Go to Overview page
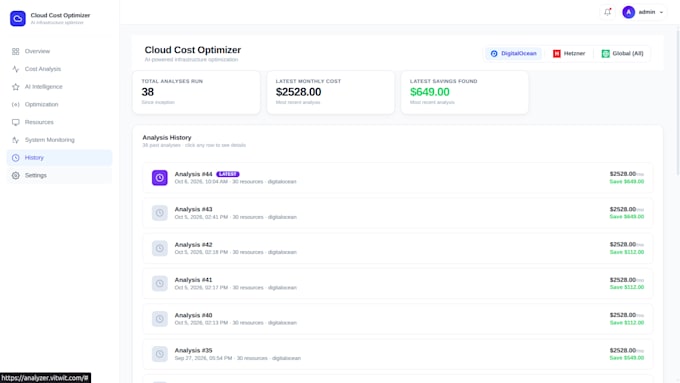 [x=59, y=51]
